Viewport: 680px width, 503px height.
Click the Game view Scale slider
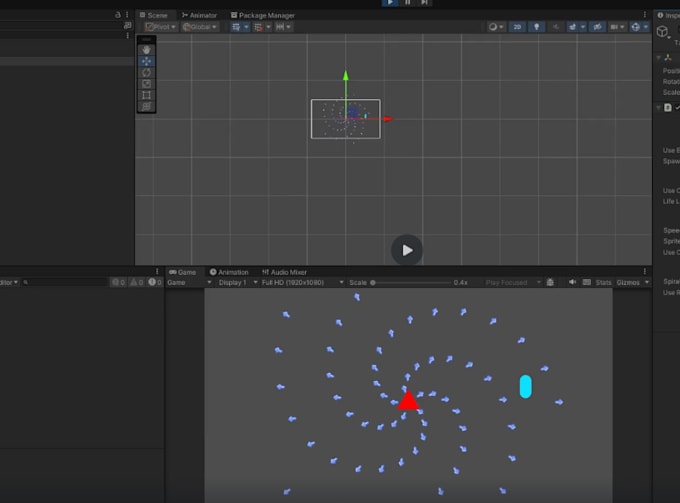[411, 283]
